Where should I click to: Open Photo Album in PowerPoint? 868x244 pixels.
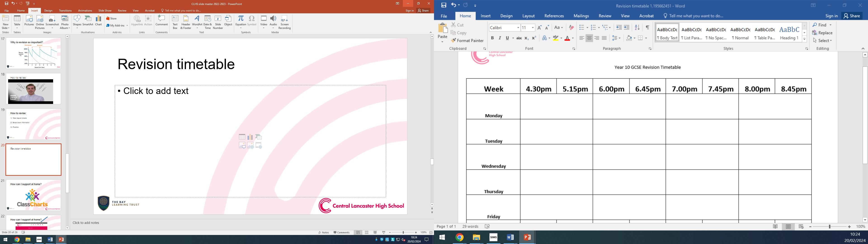[65, 22]
